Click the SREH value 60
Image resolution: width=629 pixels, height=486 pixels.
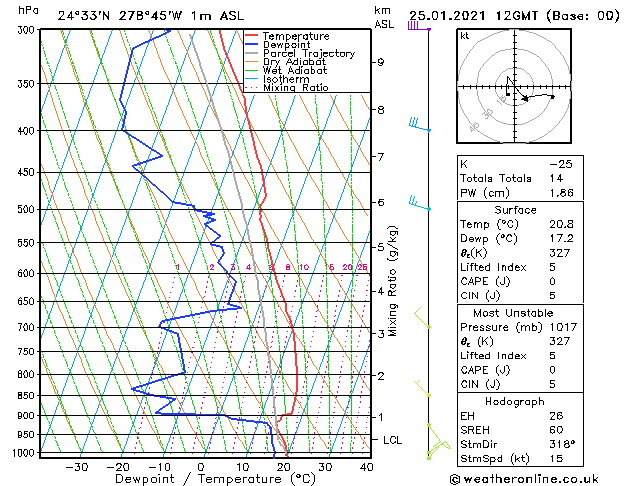[556, 430]
